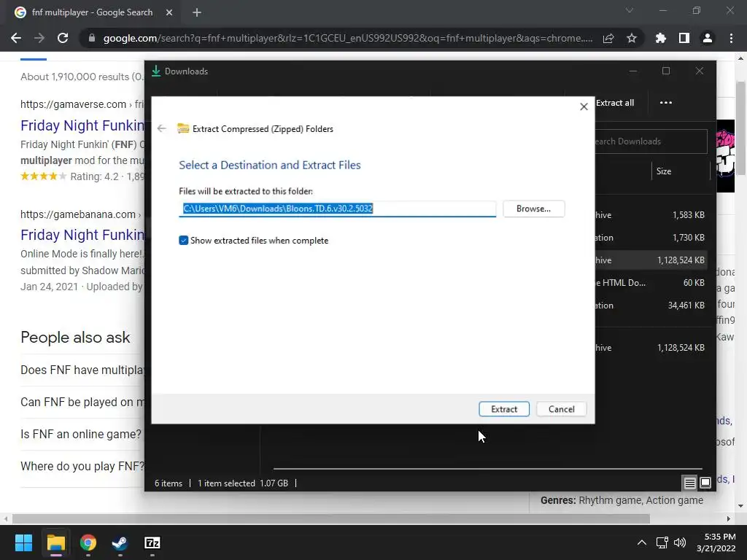Open Chrome extensions puzzle icon
The height and width of the screenshot is (560, 747).
(661, 38)
